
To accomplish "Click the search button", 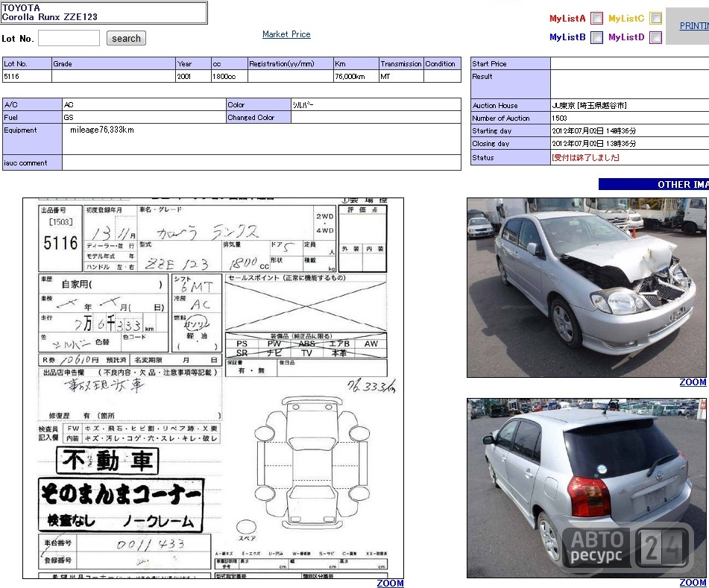I will click(126, 39).
